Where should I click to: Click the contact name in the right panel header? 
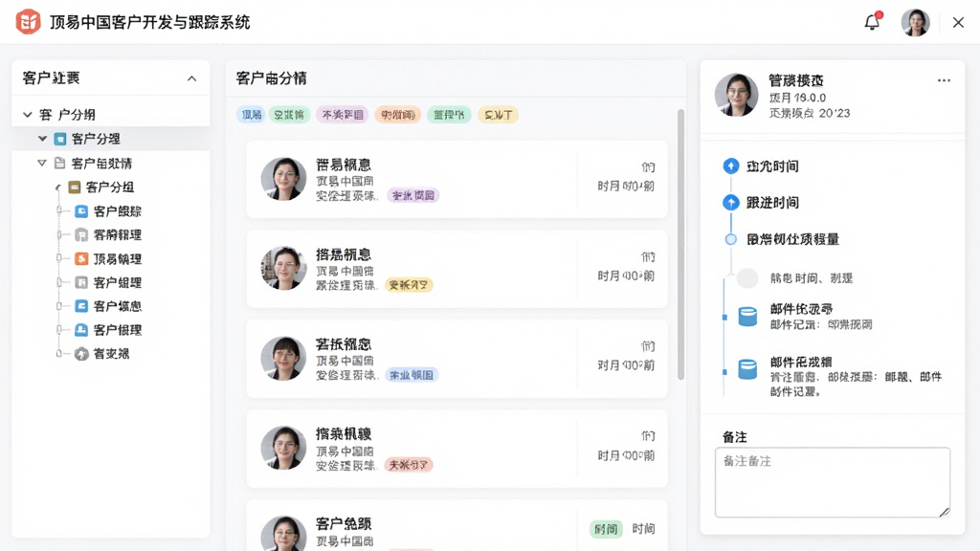pos(795,80)
